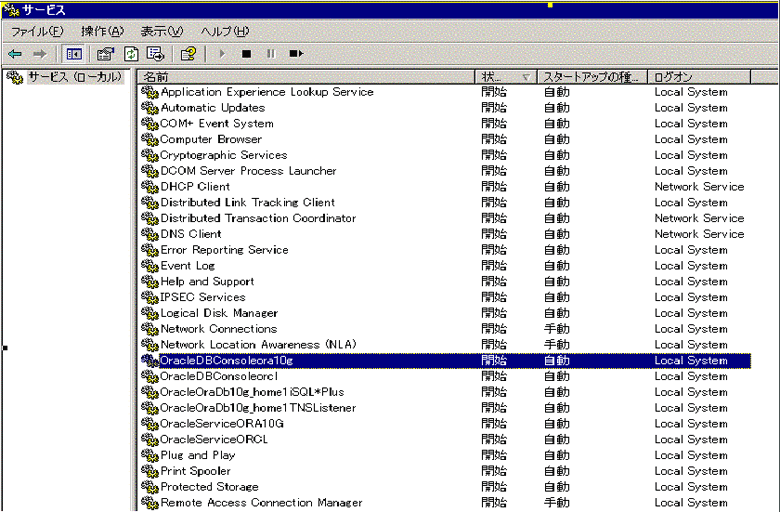
Task: Open the ヘルプ(H) menu
Action: tap(224, 32)
